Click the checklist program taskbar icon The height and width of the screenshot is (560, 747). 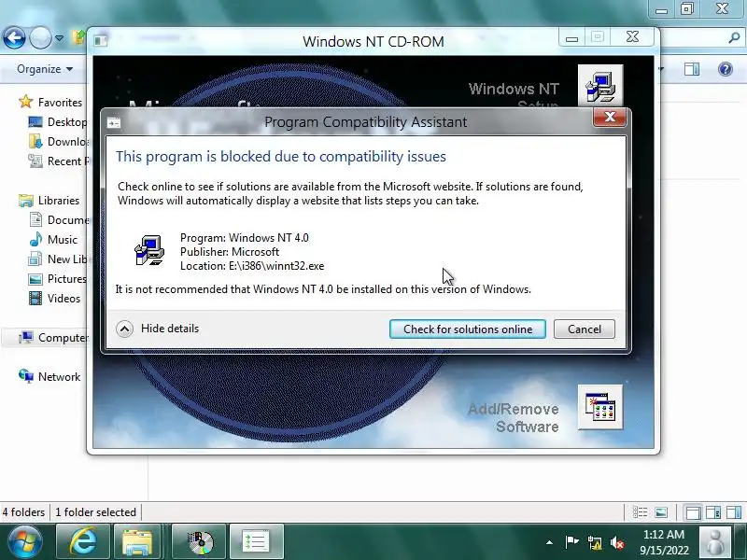(x=256, y=542)
